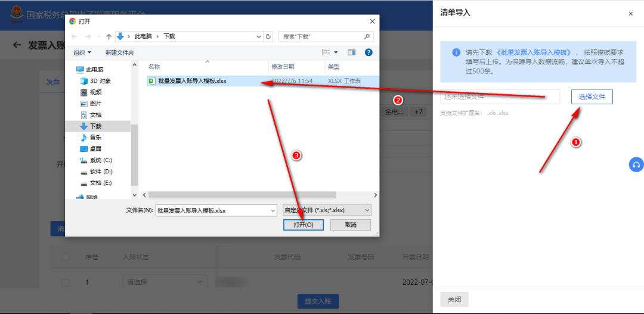Open file dialog help question mark icon

[x=369, y=52]
